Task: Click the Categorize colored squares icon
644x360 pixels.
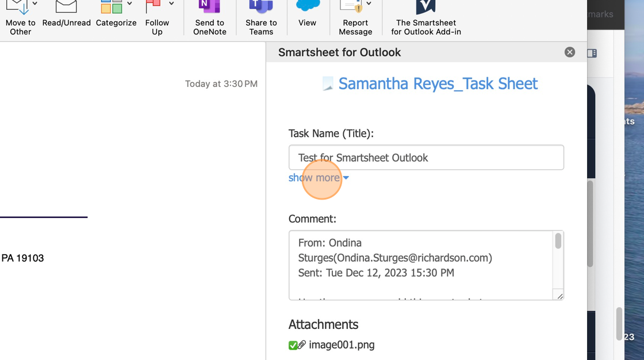Action: [112, 6]
